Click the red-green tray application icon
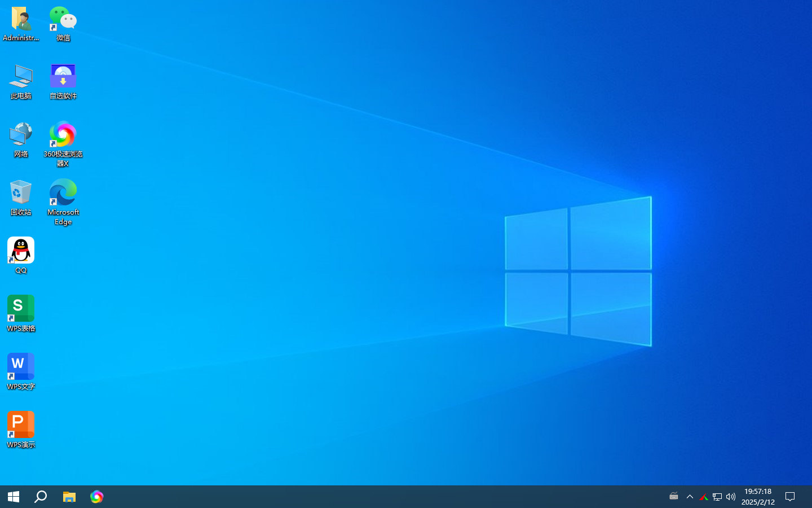 [x=704, y=497]
